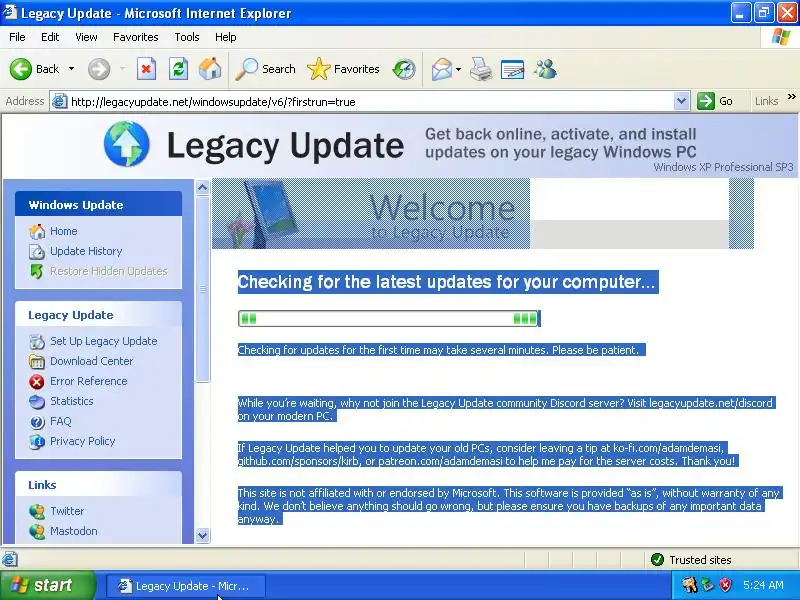Screen dimensions: 800x600
Task: Open the View menu
Action: (86, 37)
